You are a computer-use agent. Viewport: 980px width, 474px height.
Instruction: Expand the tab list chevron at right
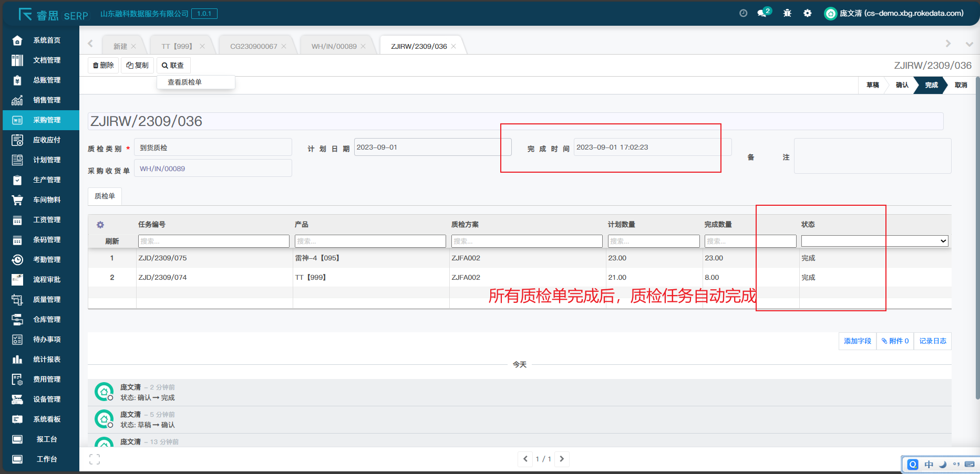click(969, 44)
